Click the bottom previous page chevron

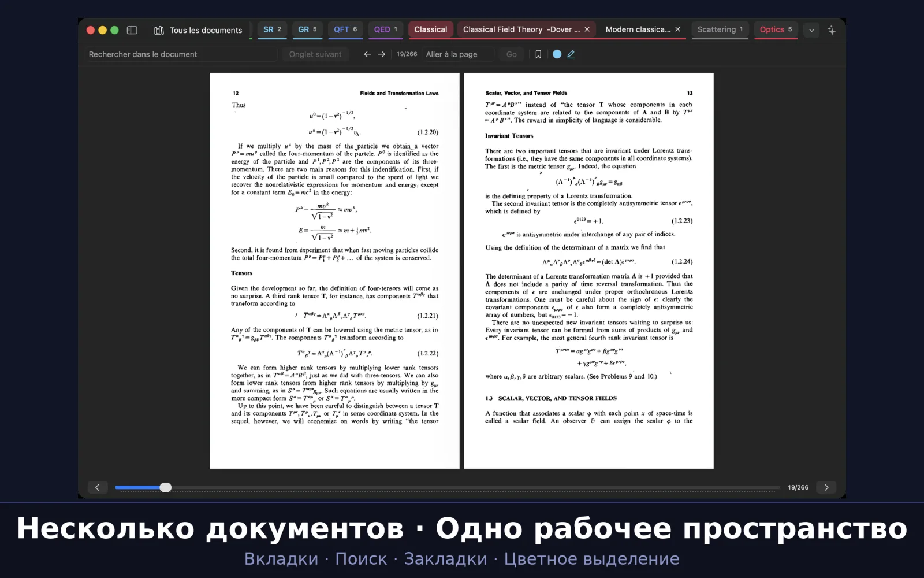pyautogui.click(x=98, y=487)
